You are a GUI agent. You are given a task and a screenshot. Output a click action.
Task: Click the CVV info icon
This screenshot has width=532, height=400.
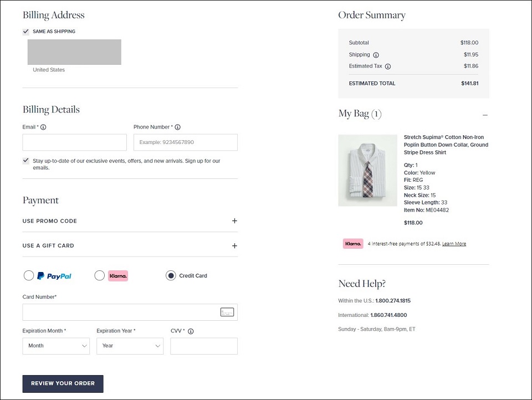pyautogui.click(x=191, y=331)
